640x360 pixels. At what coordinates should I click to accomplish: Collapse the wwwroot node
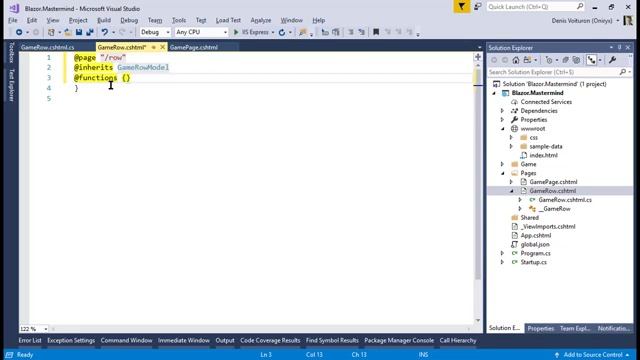pos(502,129)
